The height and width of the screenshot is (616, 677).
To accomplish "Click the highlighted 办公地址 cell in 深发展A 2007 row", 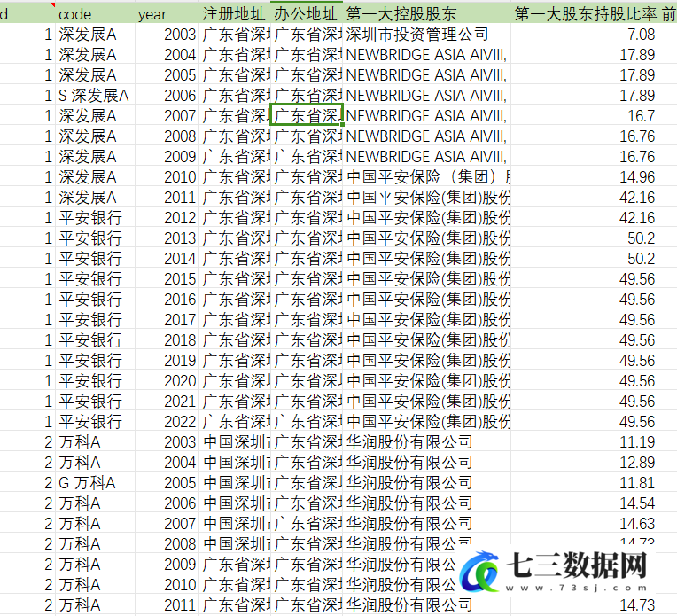I will pos(307,116).
